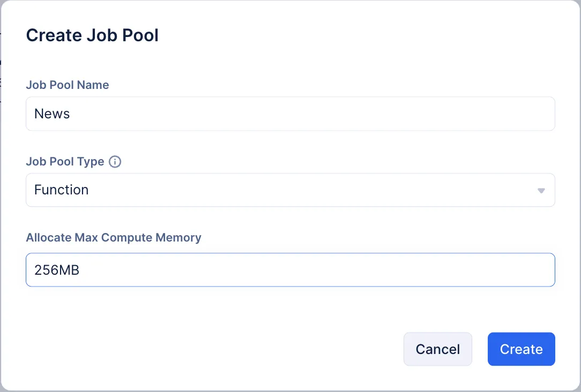Viewport: 581px width, 392px height.
Task: Click the Create button
Action: pyautogui.click(x=521, y=349)
